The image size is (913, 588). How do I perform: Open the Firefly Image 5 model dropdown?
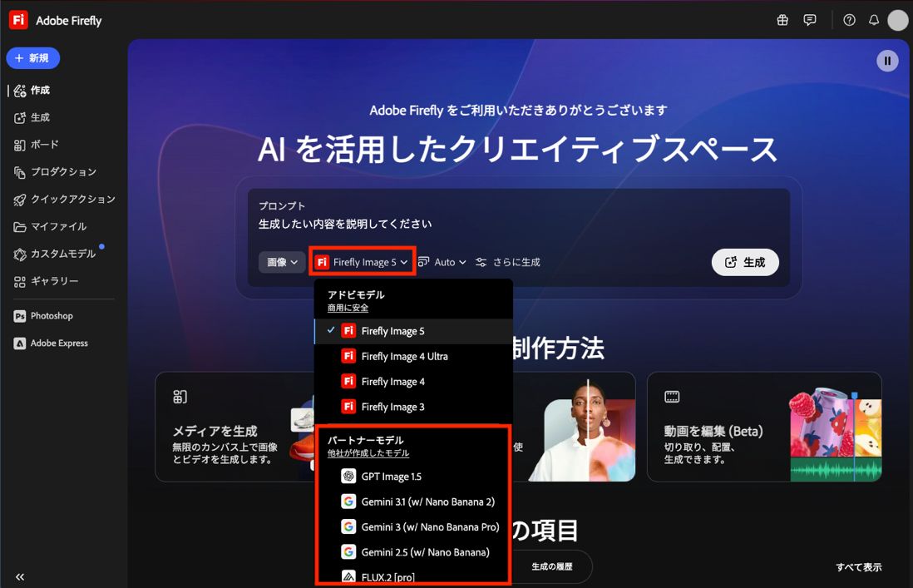(363, 263)
